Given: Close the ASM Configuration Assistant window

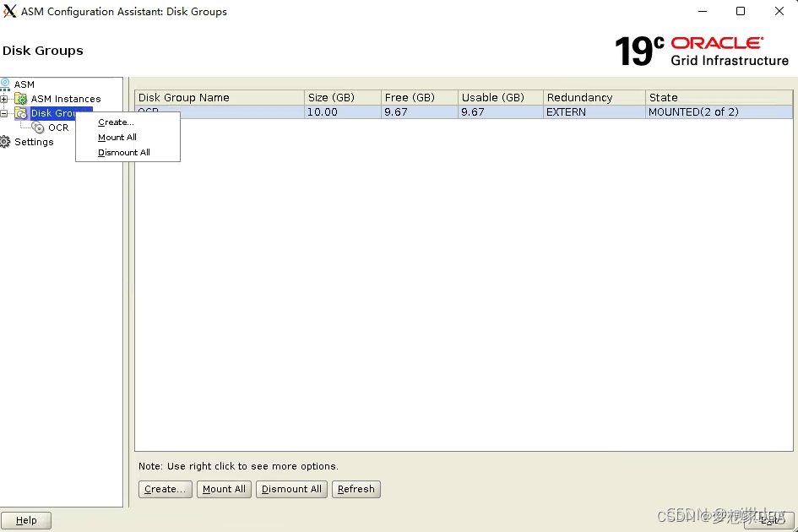Looking at the screenshot, I should (779, 11).
